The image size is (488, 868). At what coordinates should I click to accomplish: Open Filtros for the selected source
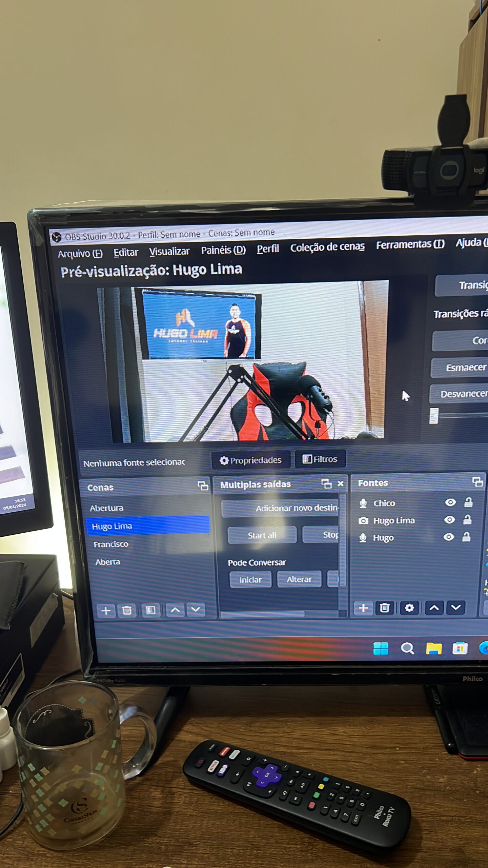click(x=320, y=459)
